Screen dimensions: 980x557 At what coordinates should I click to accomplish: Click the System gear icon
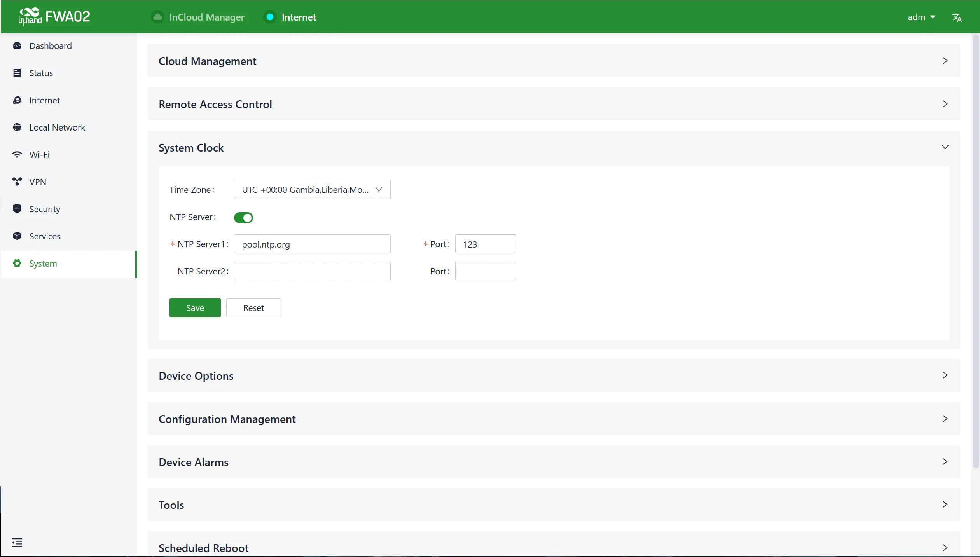pos(17,264)
